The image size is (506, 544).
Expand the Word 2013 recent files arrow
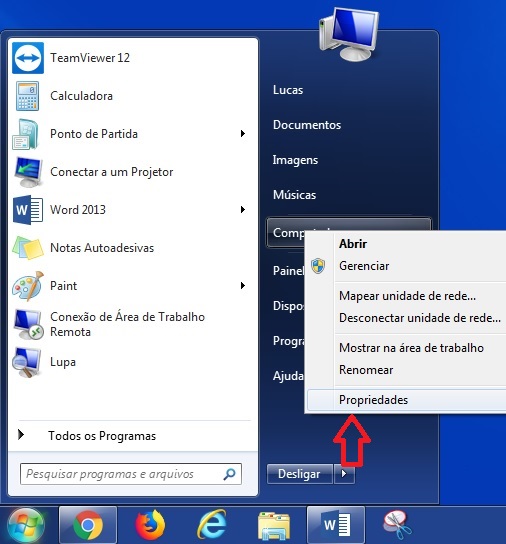(x=243, y=210)
